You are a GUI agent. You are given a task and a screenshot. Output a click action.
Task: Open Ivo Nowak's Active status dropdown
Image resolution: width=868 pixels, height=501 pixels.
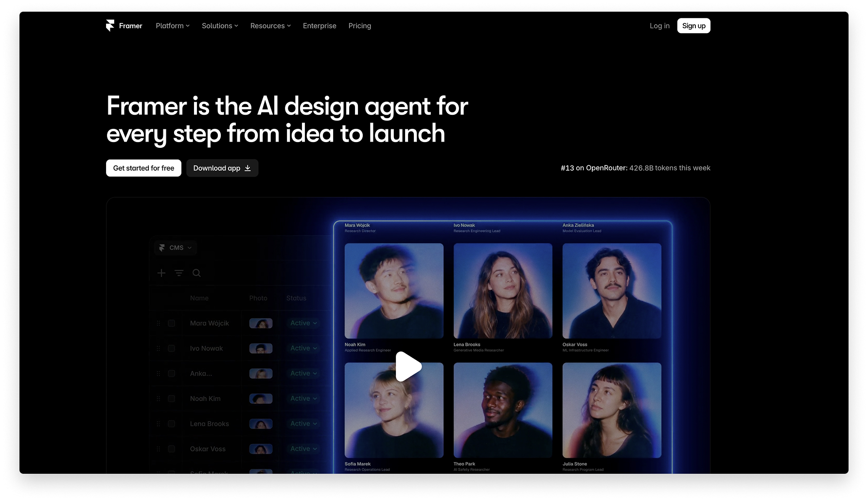[x=303, y=348]
